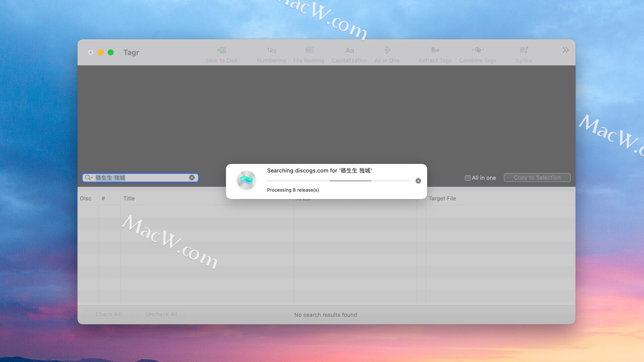Click the Target File column header
The width and height of the screenshot is (644, 362).
point(500,198)
